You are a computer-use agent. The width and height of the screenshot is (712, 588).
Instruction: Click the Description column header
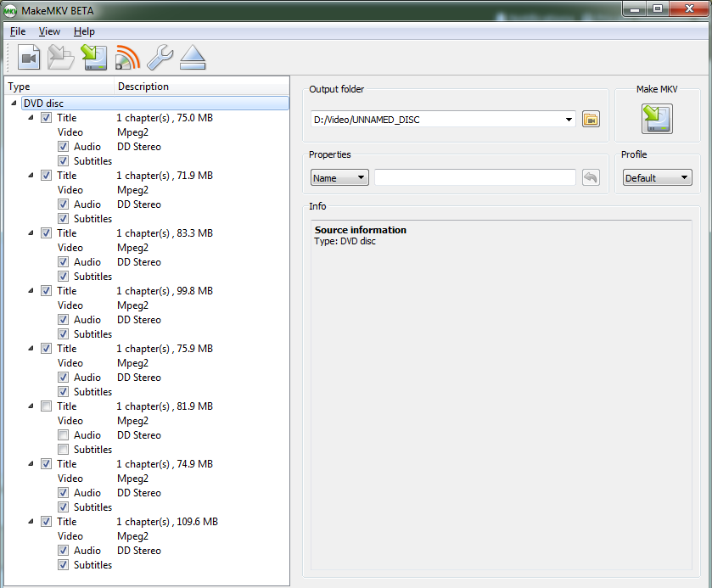coord(143,87)
